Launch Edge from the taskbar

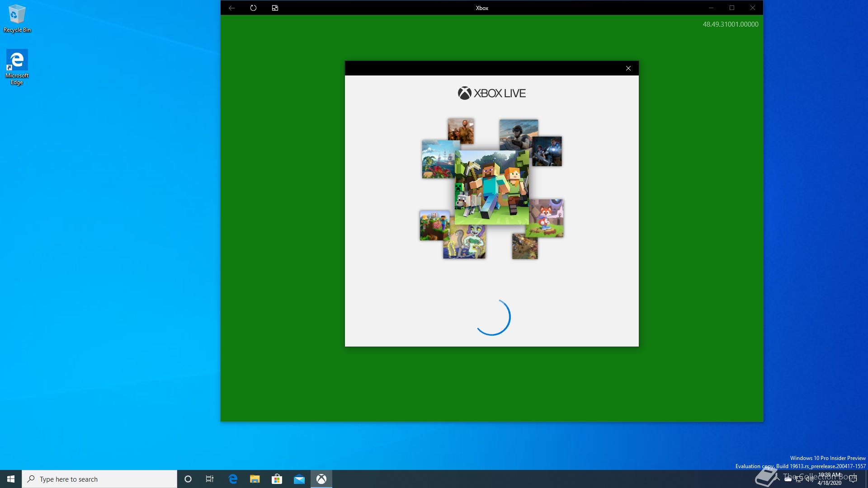tap(233, 479)
